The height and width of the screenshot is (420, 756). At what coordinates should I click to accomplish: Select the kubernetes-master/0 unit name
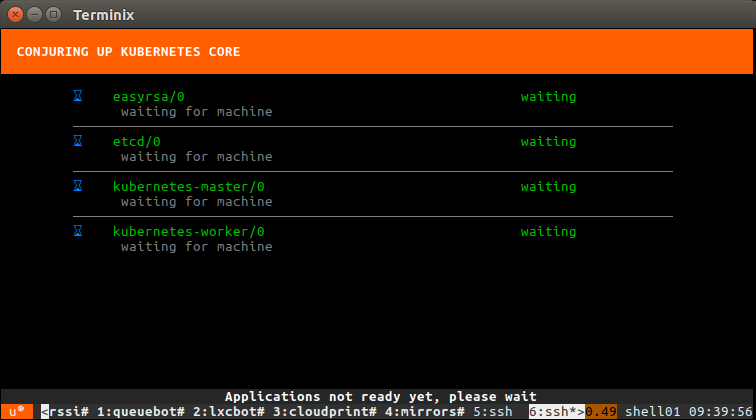coord(189,187)
